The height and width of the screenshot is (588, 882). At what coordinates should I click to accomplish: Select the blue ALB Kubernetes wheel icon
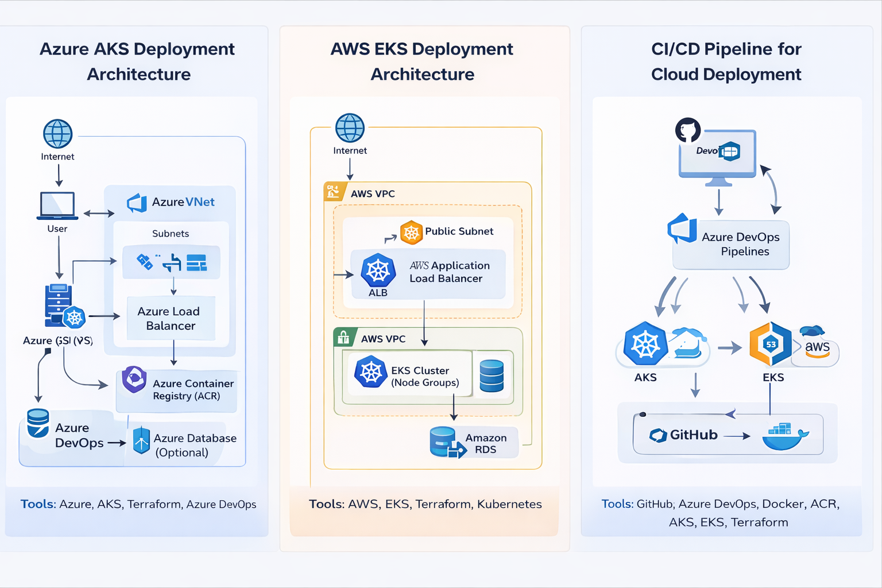pos(378,270)
